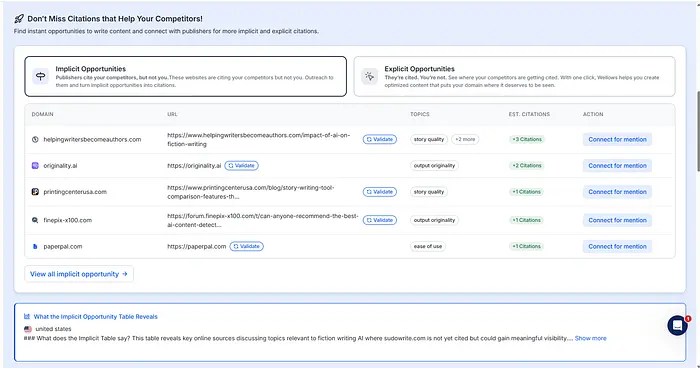Screen dimensions: 700x368
Task: Click the https://paperpal.com URL text
Action: 197,247
